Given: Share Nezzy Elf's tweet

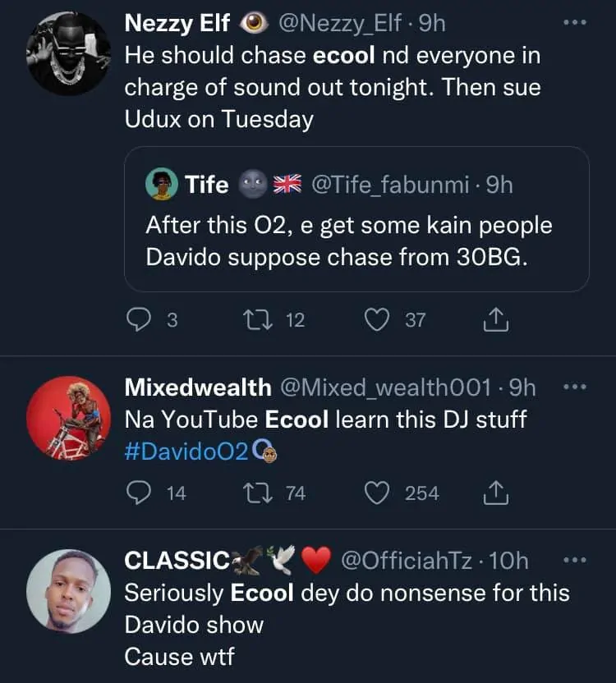Looking at the screenshot, I should pyautogui.click(x=494, y=320).
